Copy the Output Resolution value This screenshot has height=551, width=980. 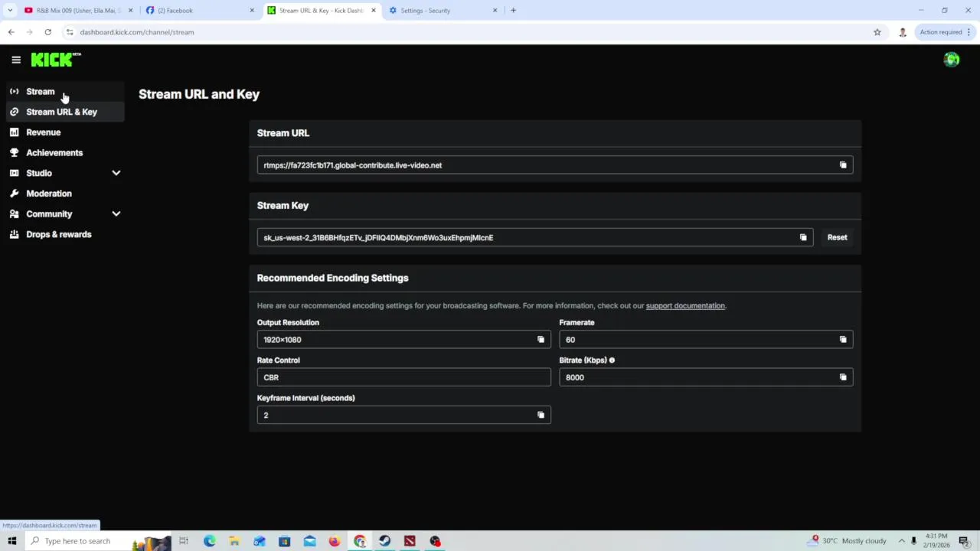[541, 340]
